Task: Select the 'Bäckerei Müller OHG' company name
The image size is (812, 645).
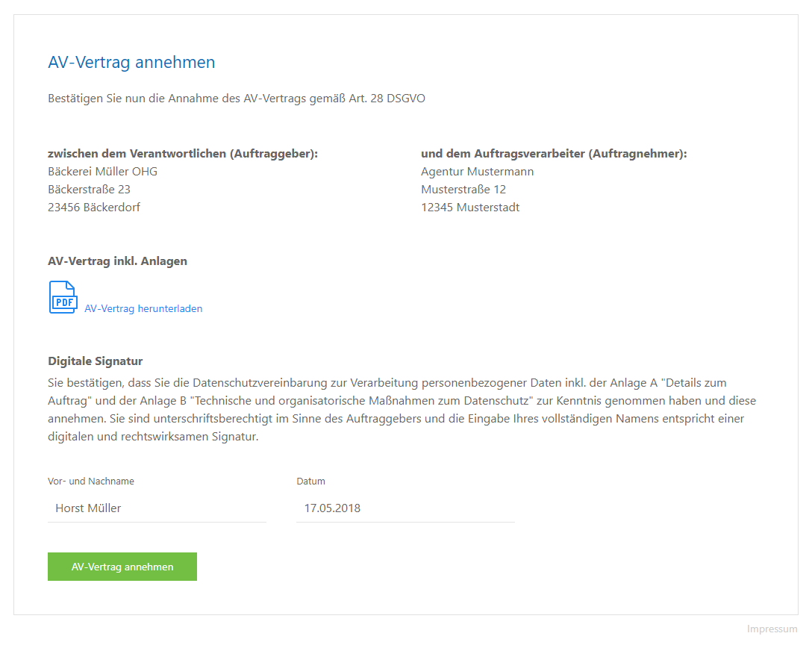Action: click(x=102, y=172)
